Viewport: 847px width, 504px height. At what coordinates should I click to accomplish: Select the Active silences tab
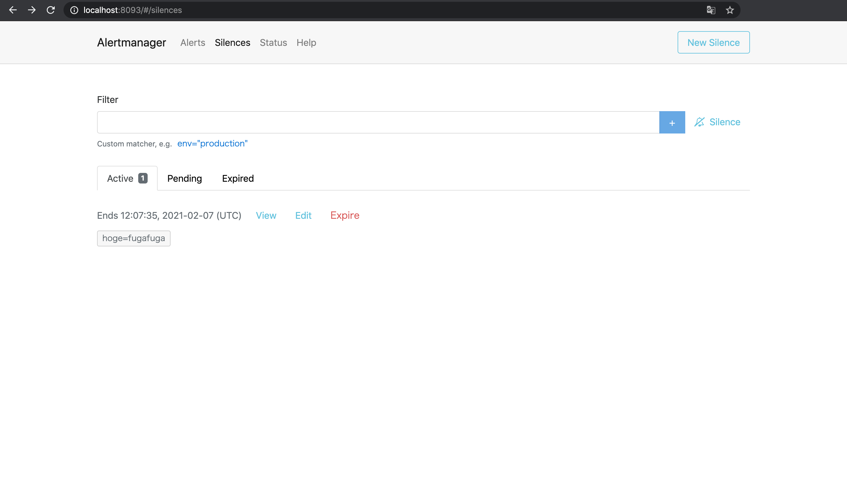click(x=127, y=178)
